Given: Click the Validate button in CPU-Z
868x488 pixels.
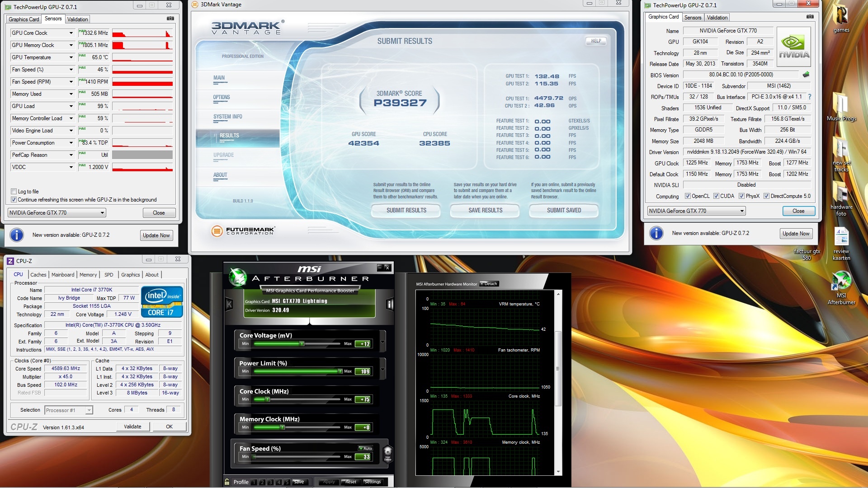Looking at the screenshot, I should pos(132,427).
